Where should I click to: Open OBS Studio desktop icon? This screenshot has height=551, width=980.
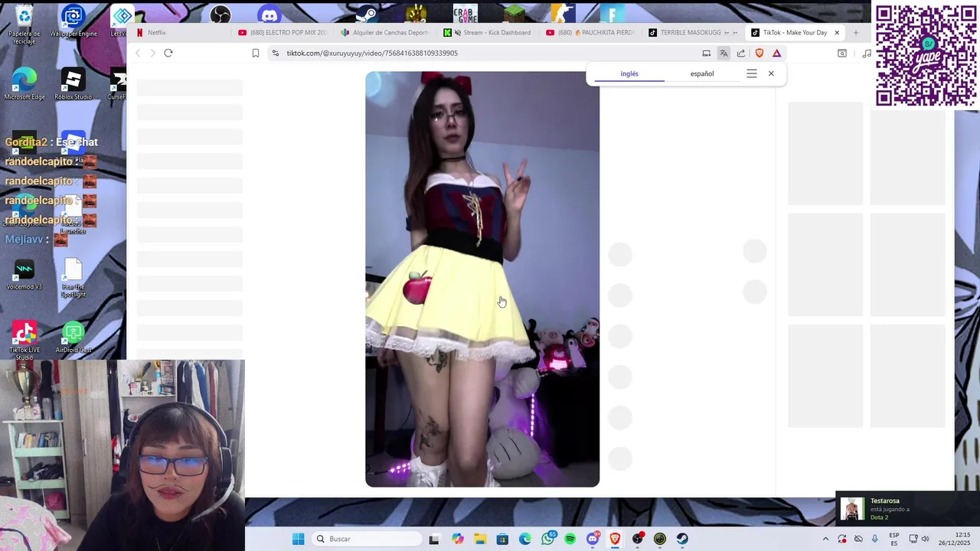pyautogui.click(x=220, y=15)
